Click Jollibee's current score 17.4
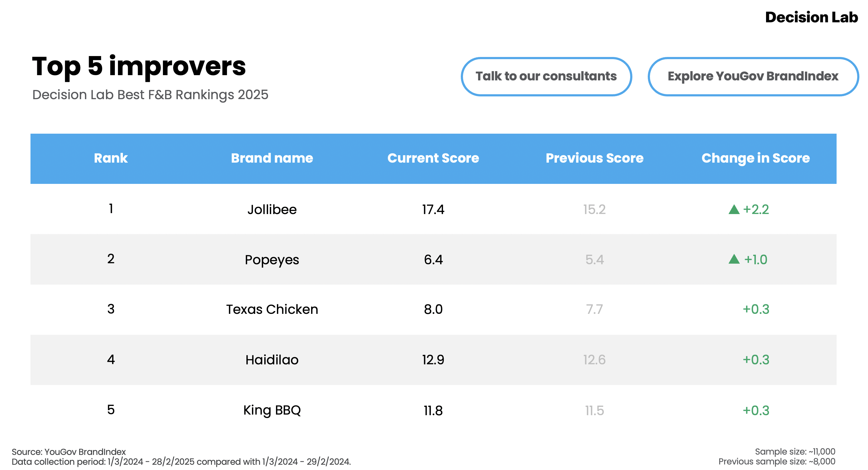868x470 pixels. [x=433, y=209]
